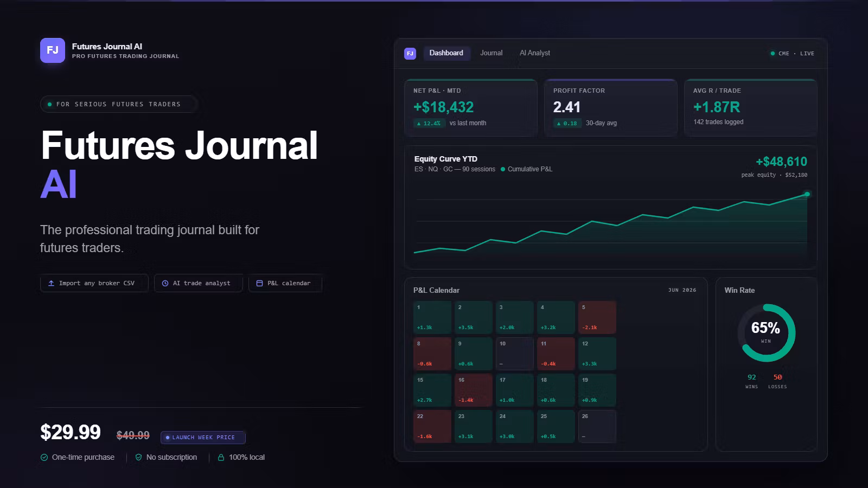Select calendar day 1 with +1.3k
The height and width of the screenshot is (488, 868).
click(432, 317)
